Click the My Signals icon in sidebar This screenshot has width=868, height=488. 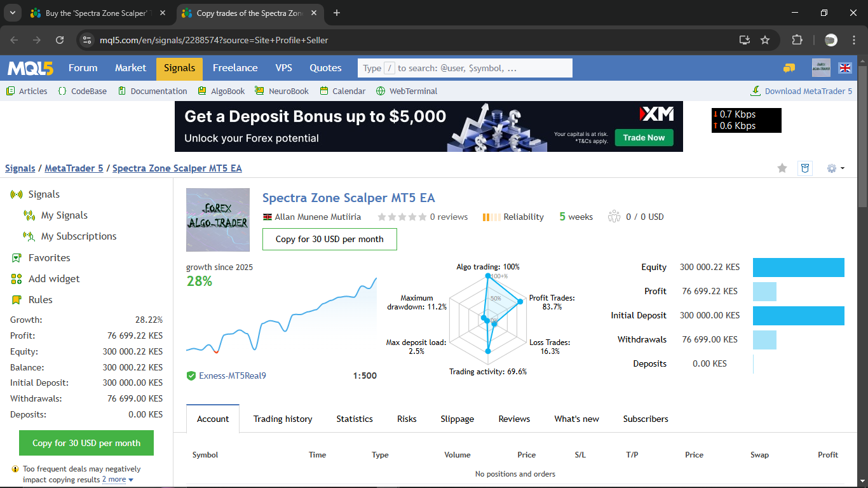tap(29, 215)
